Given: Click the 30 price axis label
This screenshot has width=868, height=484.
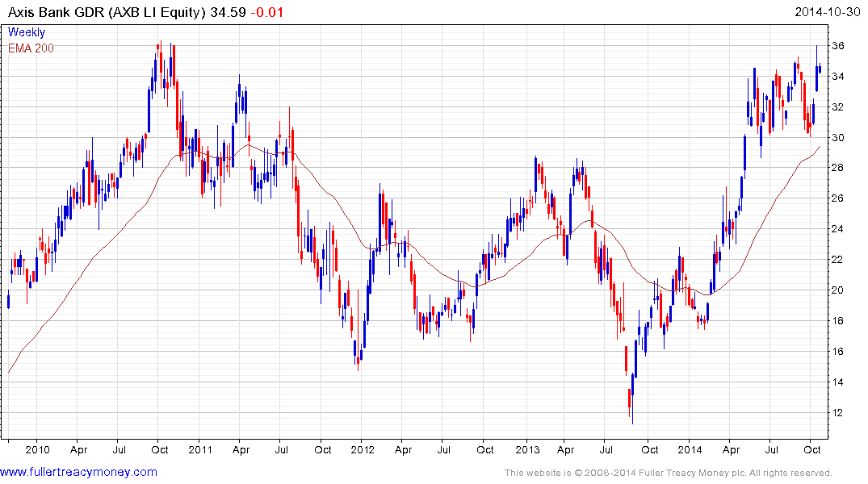Looking at the screenshot, I should [x=838, y=138].
